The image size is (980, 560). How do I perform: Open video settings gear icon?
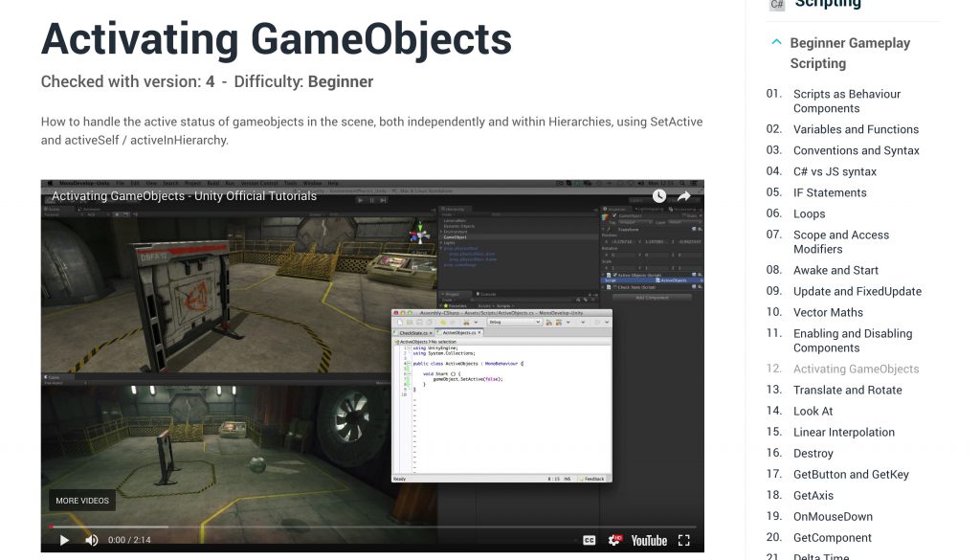[x=615, y=540]
